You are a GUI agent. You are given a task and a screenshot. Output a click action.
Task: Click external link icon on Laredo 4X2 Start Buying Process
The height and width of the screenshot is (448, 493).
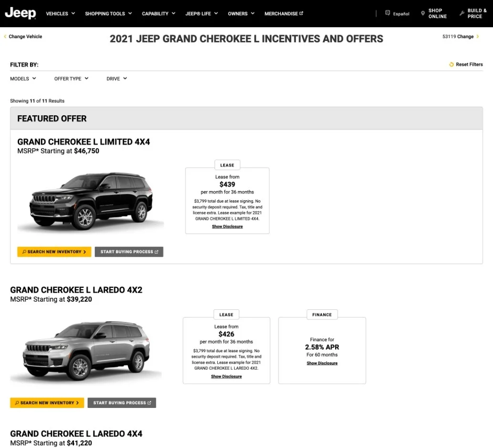pos(149,403)
